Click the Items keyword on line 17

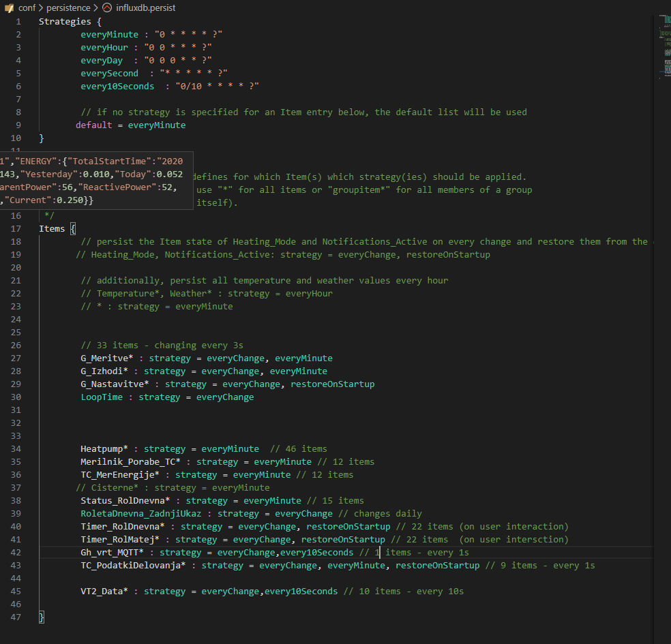tap(52, 228)
